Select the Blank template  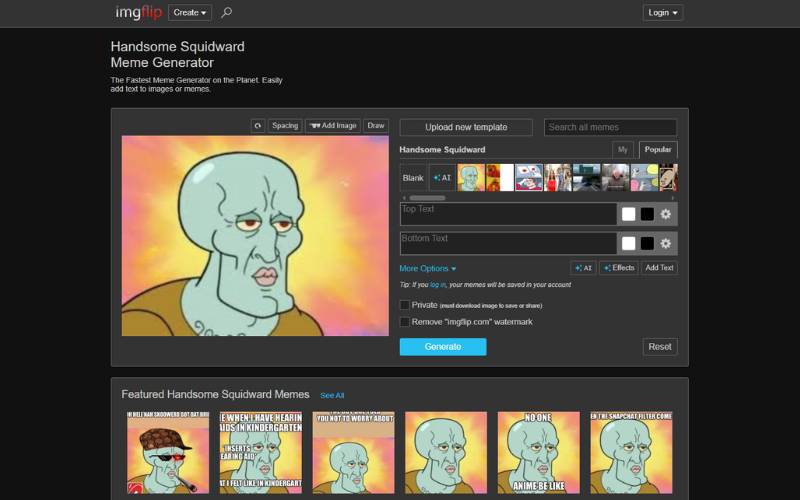coord(413,178)
